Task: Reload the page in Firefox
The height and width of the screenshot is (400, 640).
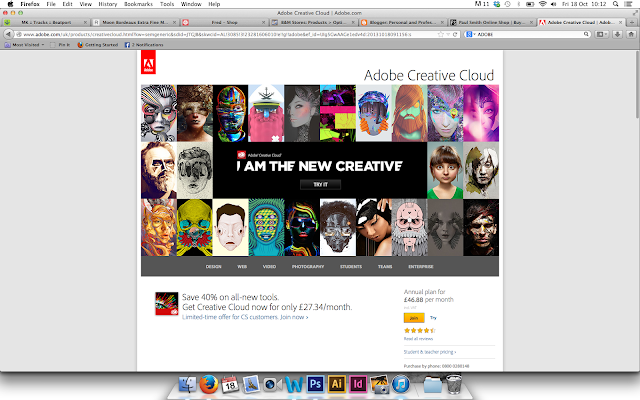Action: tap(455, 34)
